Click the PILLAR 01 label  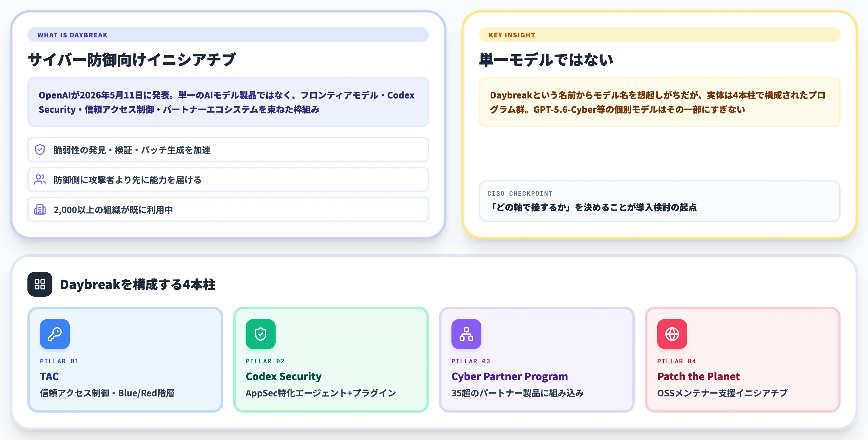59,361
